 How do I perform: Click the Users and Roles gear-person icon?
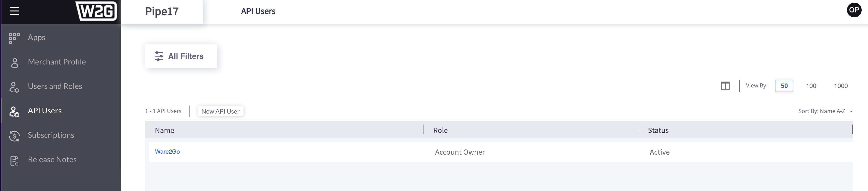[x=14, y=87]
